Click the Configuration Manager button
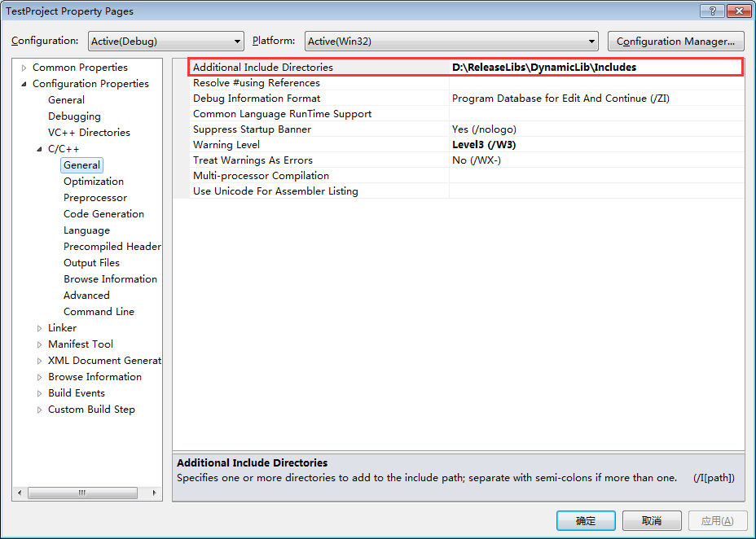This screenshot has width=756, height=539. [x=675, y=42]
